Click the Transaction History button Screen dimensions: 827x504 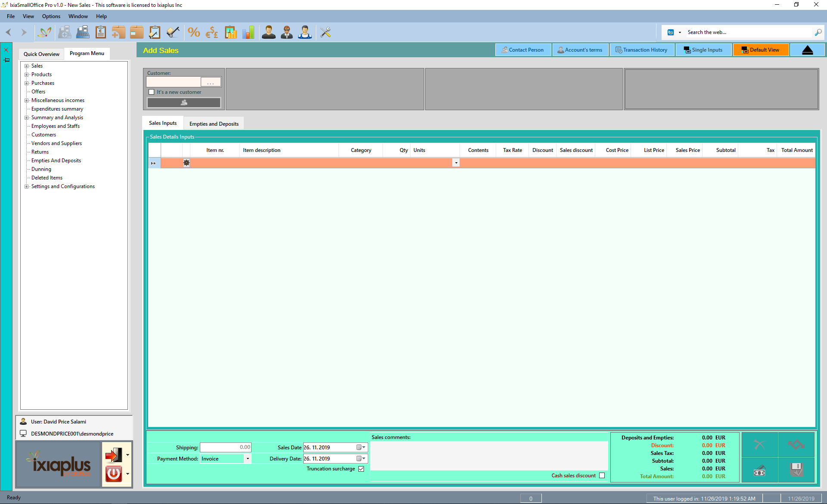(641, 50)
